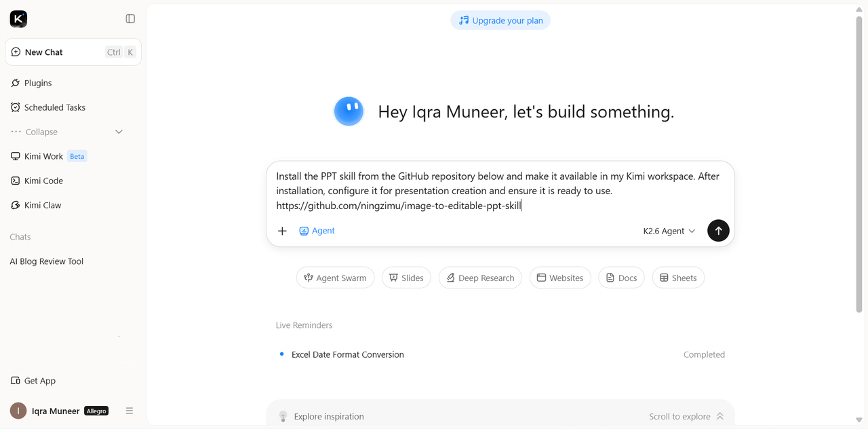Click the Allegro plan badge

tap(96, 411)
